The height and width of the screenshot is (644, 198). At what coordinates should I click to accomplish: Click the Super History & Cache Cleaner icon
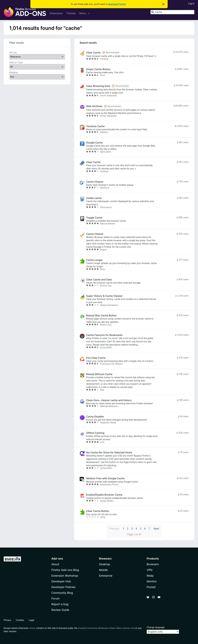82,297
